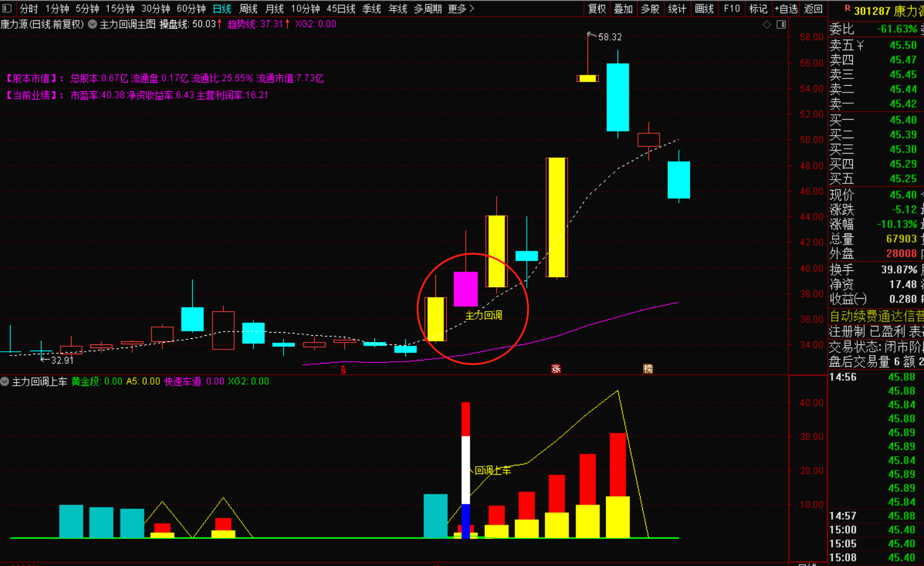Screen dimensions: 924x566
Task: Click the diamond icon above the chart
Action: [766, 24]
